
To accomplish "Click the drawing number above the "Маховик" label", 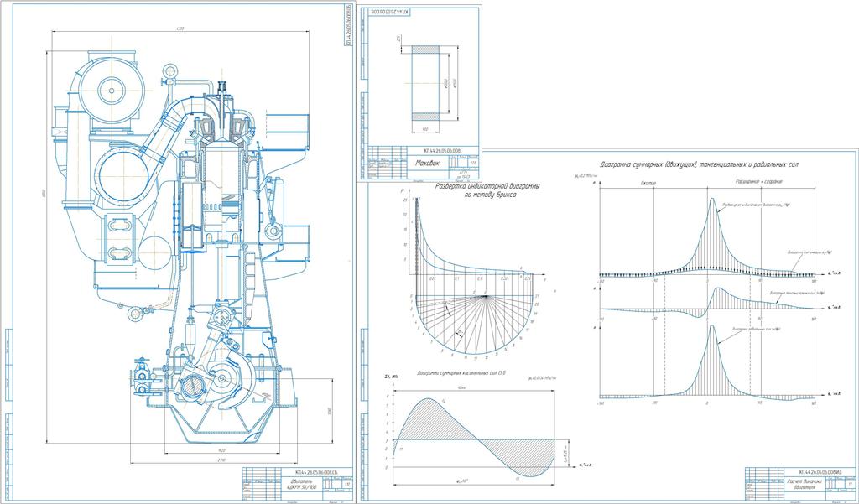I will tap(443, 151).
